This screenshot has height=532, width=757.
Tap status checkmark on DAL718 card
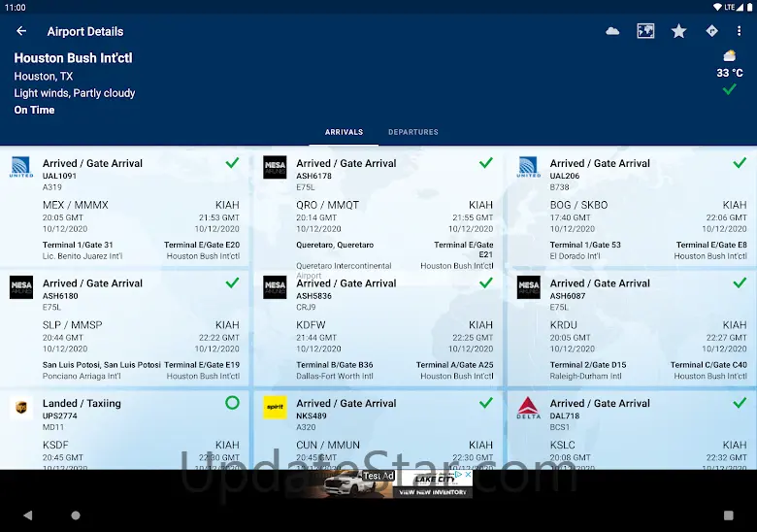[x=740, y=403]
